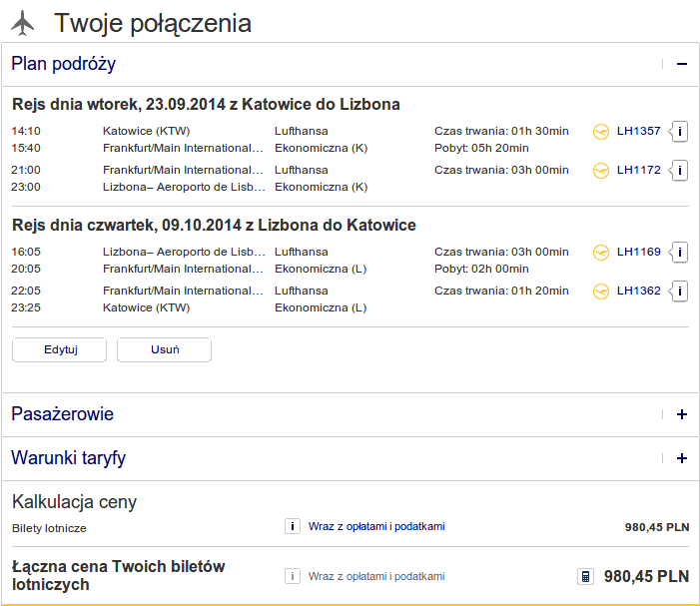Click Lizbona– Aeroporto in the 23:00 row
The width and height of the screenshot is (700, 606).
pos(184,187)
